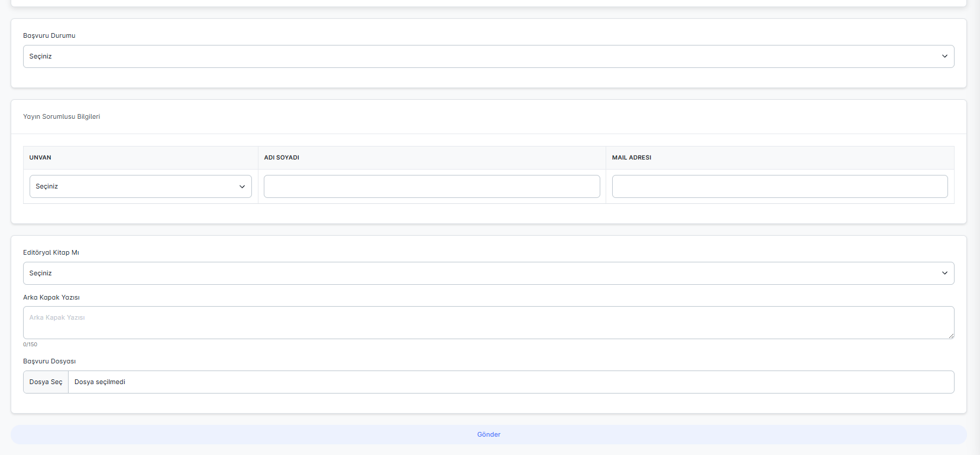This screenshot has height=455, width=980.
Task: Select the ADI SOYADI column header
Action: 282,158
